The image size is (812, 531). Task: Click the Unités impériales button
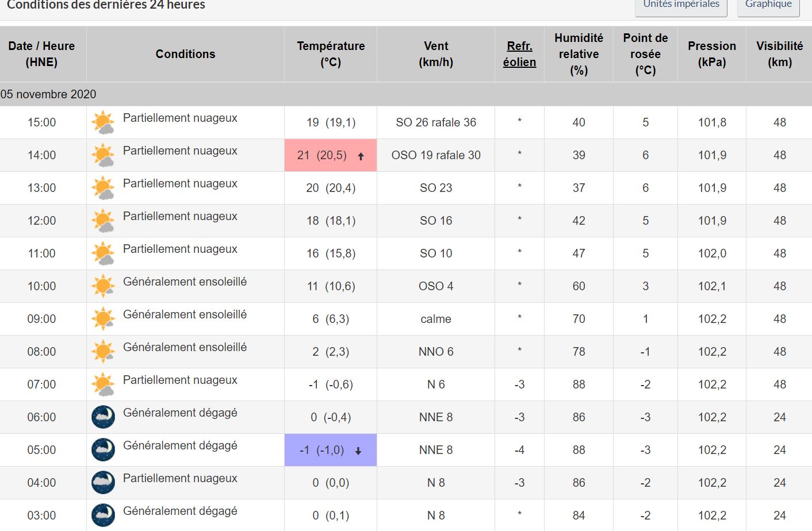(x=681, y=5)
